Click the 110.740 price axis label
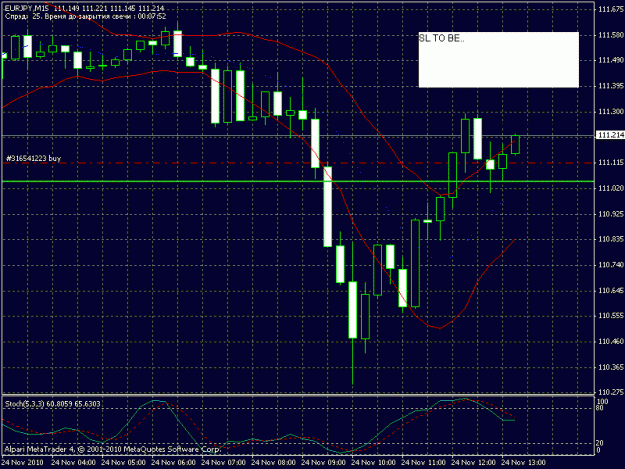This screenshot has height=469, width=625. click(611, 265)
